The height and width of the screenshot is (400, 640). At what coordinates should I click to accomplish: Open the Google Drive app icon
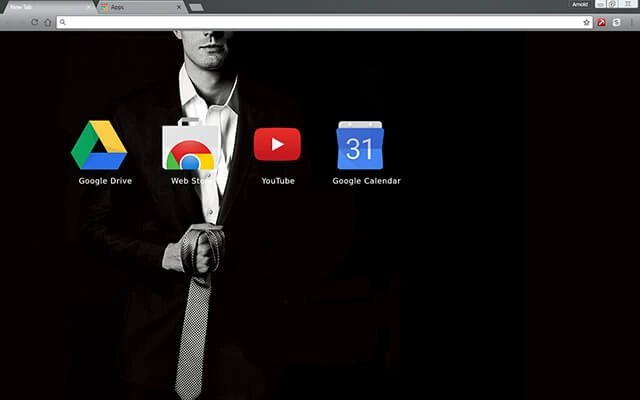pos(99,145)
